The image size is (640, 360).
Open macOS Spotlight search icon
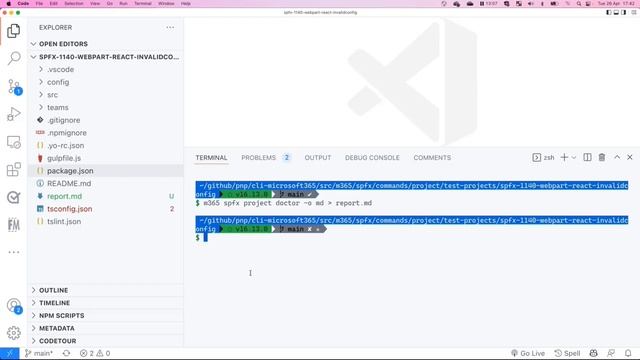(x=579, y=3)
